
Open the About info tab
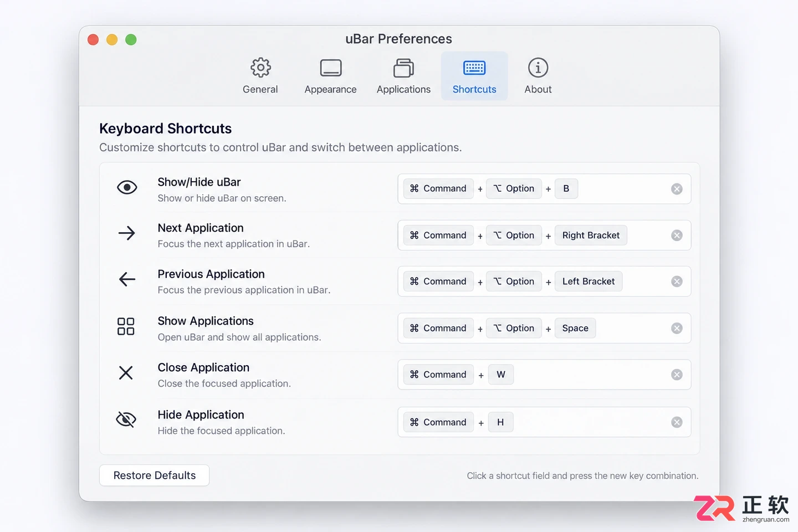538,76
